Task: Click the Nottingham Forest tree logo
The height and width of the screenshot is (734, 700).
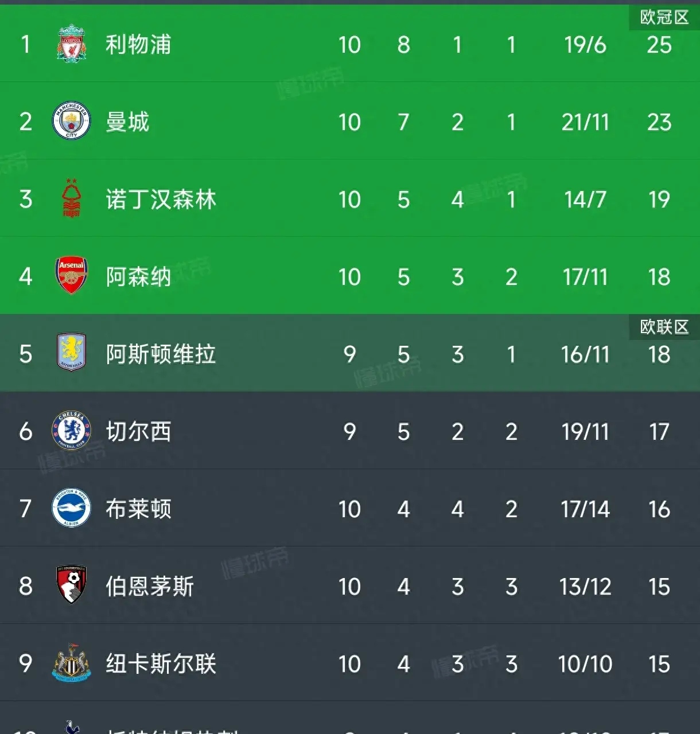Action: (x=71, y=199)
